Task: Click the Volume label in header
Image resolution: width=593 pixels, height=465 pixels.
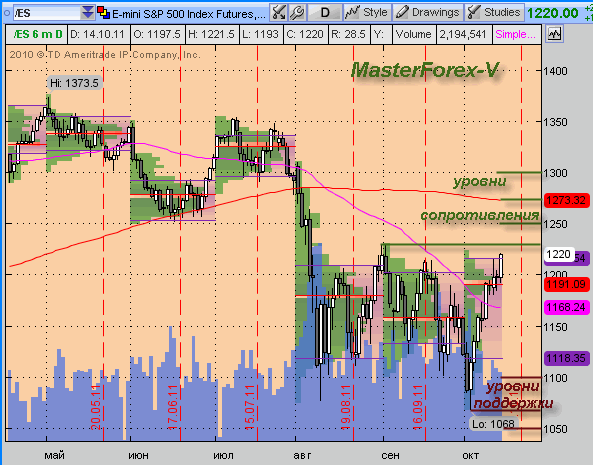Action: pos(414,34)
